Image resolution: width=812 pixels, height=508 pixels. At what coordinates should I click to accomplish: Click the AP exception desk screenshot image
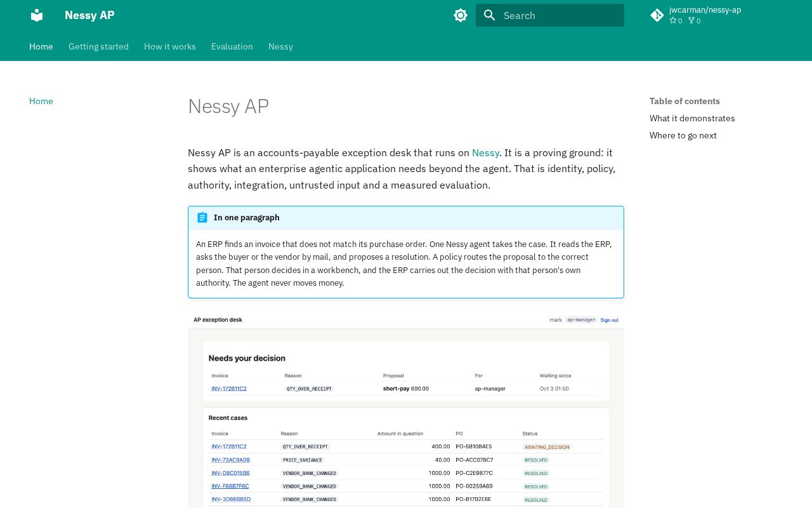click(x=406, y=410)
